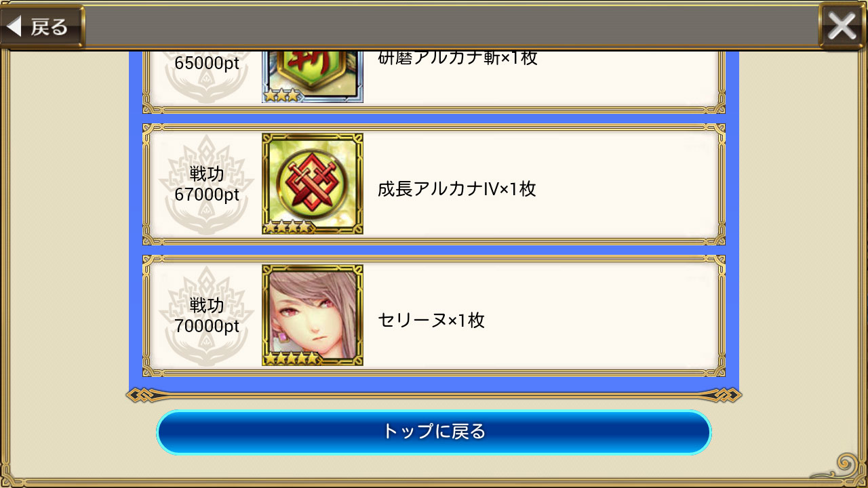Select the 研磨アルカナ斬 green card icon
The height and width of the screenshot is (488, 868).
click(x=313, y=77)
